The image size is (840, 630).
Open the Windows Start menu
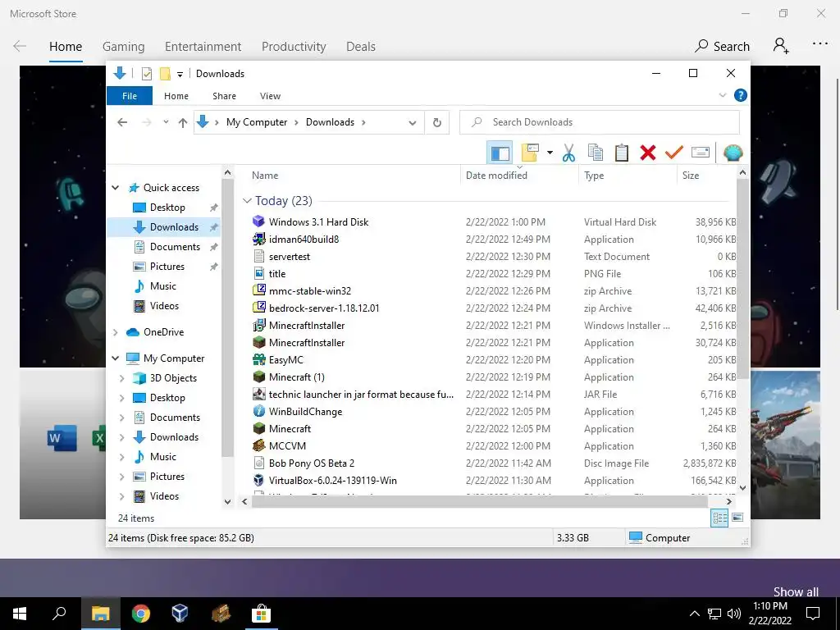point(20,614)
